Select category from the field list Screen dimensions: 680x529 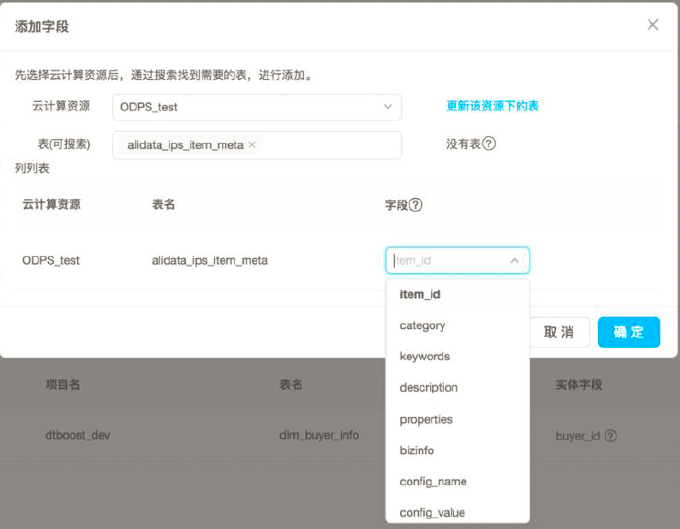(x=457, y=326)
